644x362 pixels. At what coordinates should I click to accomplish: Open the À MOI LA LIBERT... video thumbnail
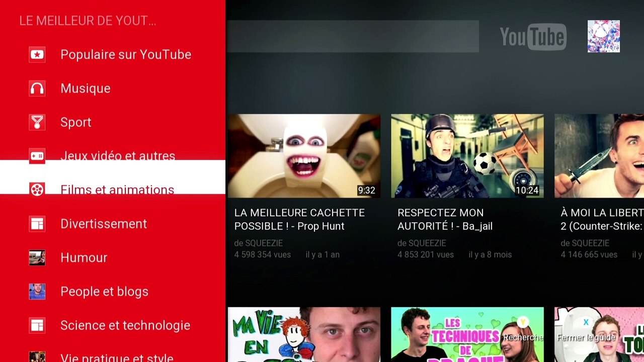pos(599,156)
